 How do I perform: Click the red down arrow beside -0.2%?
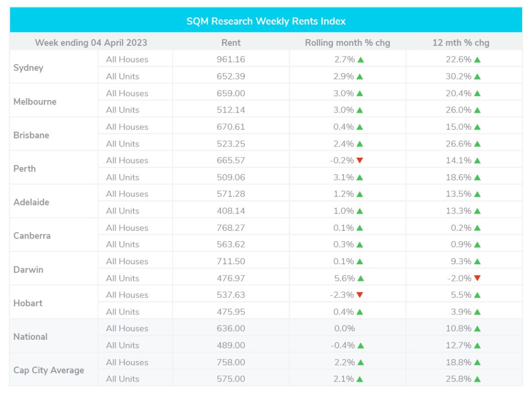[x=360, y=160]
